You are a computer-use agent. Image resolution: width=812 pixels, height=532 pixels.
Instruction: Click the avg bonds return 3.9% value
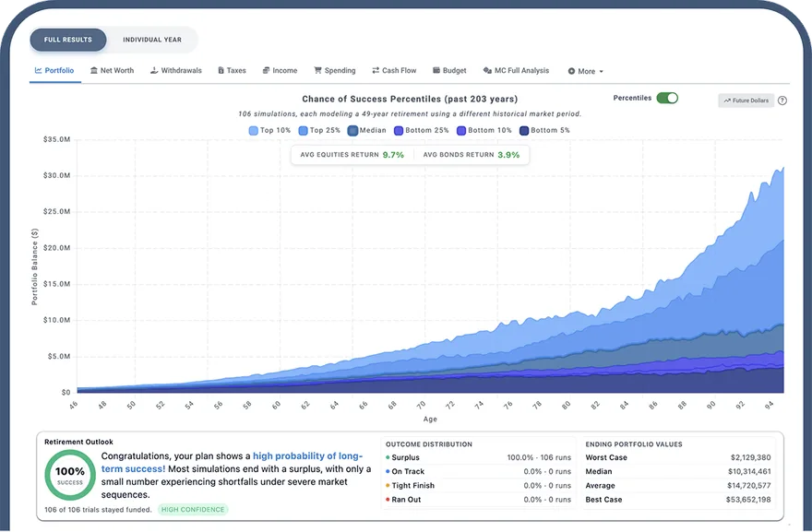tap(508, 155)
